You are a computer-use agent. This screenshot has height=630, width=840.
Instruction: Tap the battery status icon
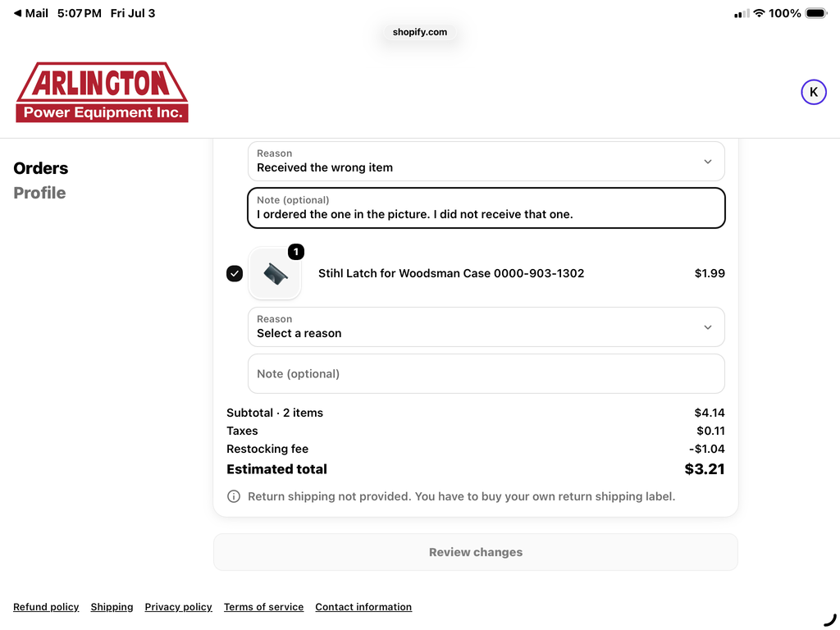(x=816, y=13)
